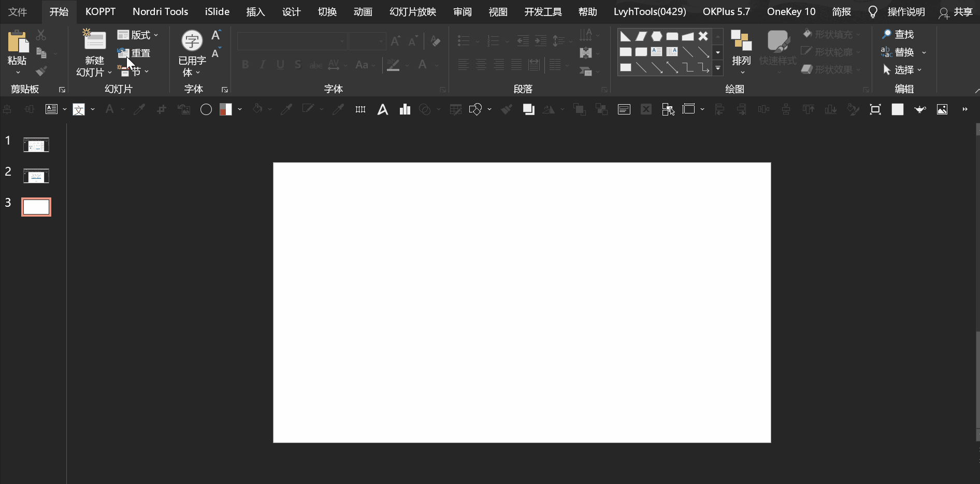Click the blank slide canvas
This screenshot has height=484, width=980.
coord(522,303)
